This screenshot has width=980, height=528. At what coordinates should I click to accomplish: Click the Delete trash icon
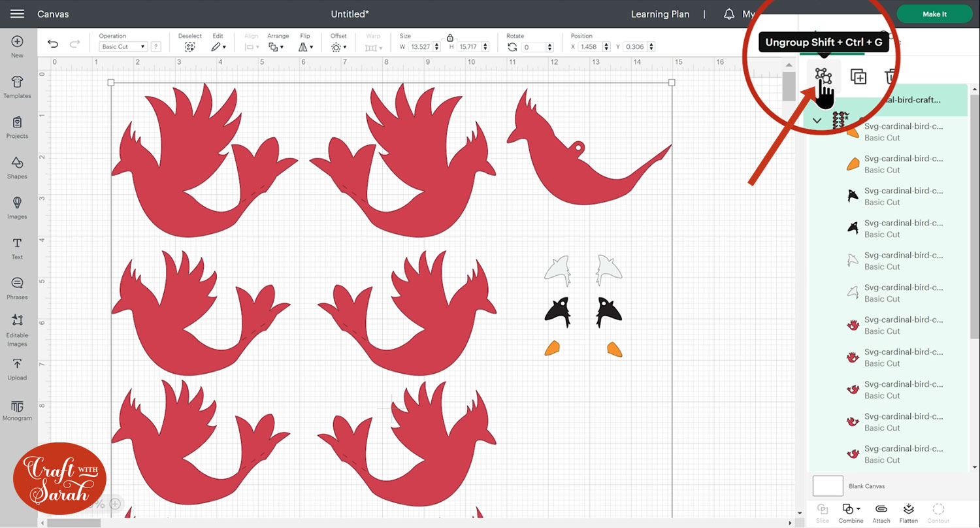[891, 76]
